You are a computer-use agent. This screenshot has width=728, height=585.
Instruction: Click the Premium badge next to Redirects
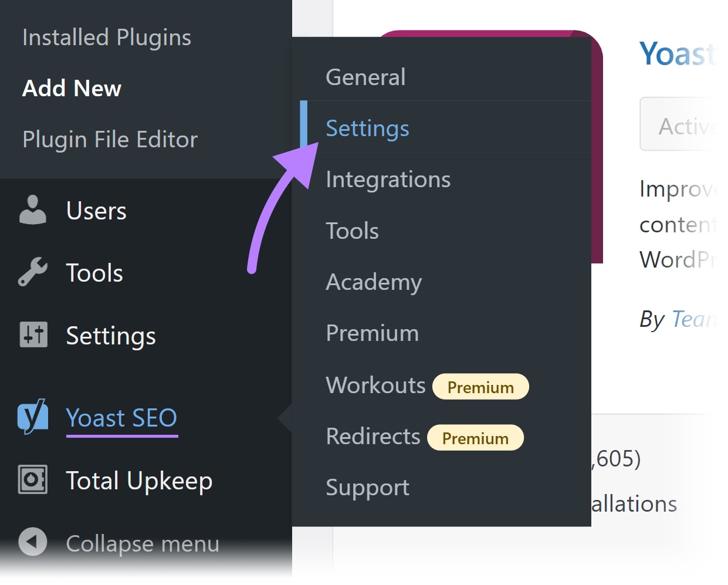click(x=475, y=438)
